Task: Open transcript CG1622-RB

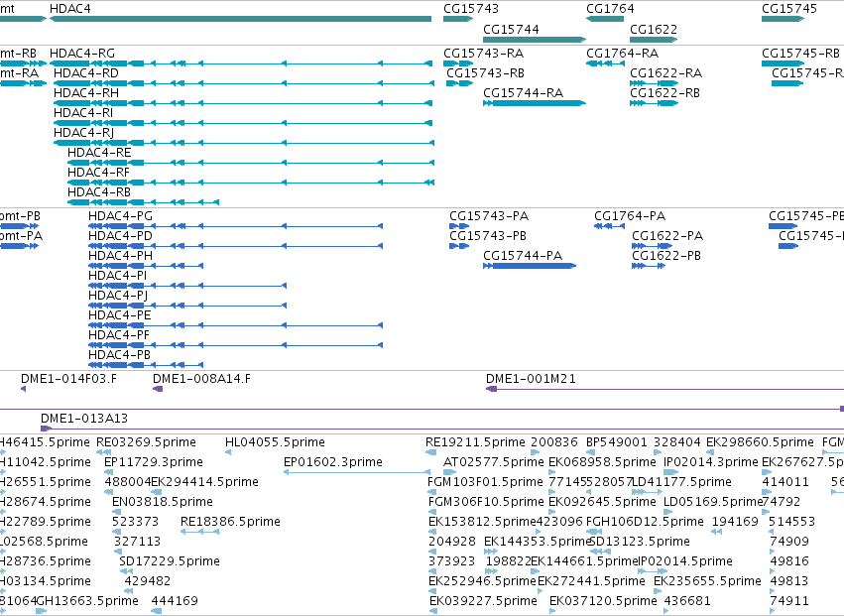Action: 654,103
